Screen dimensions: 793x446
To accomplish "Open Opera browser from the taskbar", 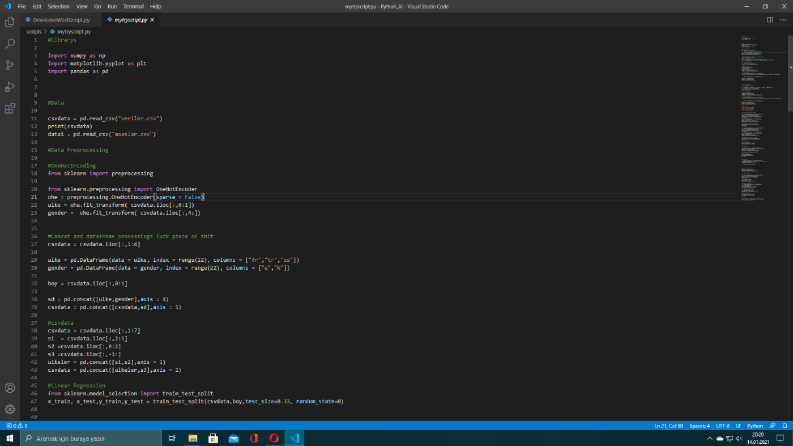I will (274, 438).
